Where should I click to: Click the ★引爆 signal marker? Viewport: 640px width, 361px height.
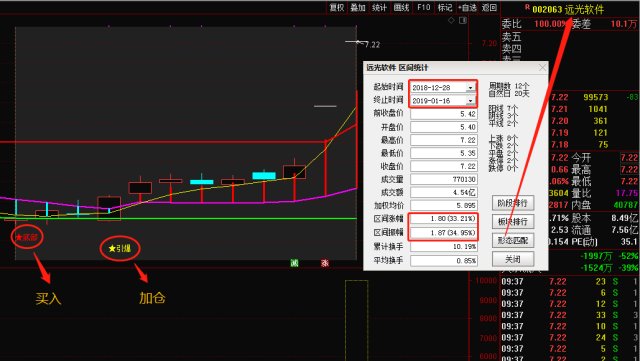pos(120,248)
